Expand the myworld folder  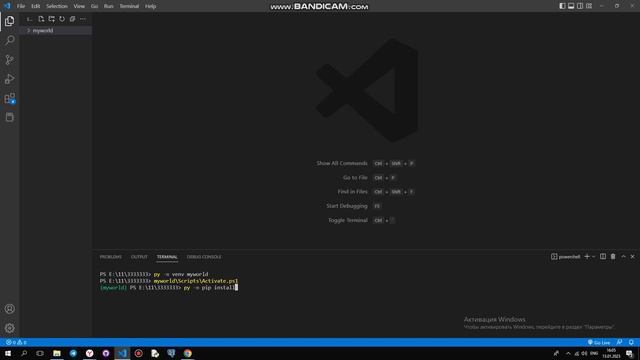coord(56,31)
